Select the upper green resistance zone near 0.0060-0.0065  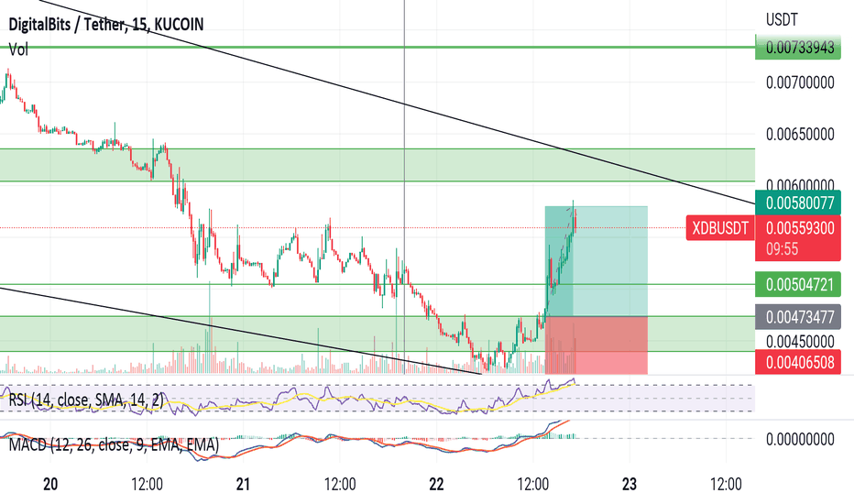(x=378, y=165)
